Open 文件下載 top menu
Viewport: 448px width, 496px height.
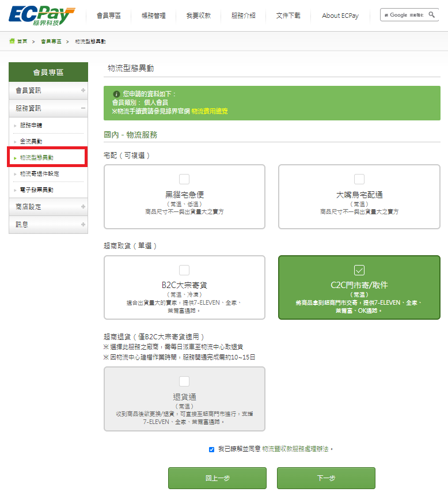click(x=288, y=16)
